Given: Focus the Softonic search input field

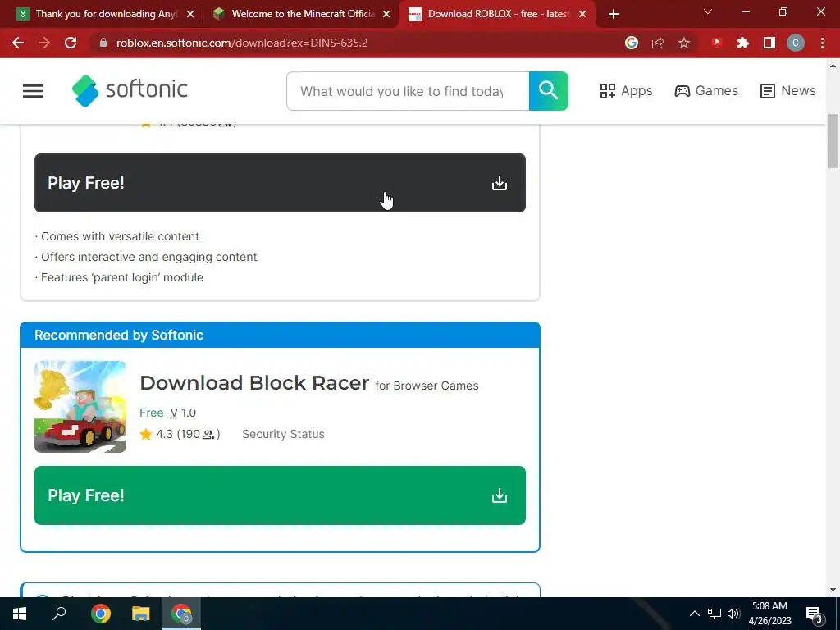Looking at the screenshot, I should 408,91.
